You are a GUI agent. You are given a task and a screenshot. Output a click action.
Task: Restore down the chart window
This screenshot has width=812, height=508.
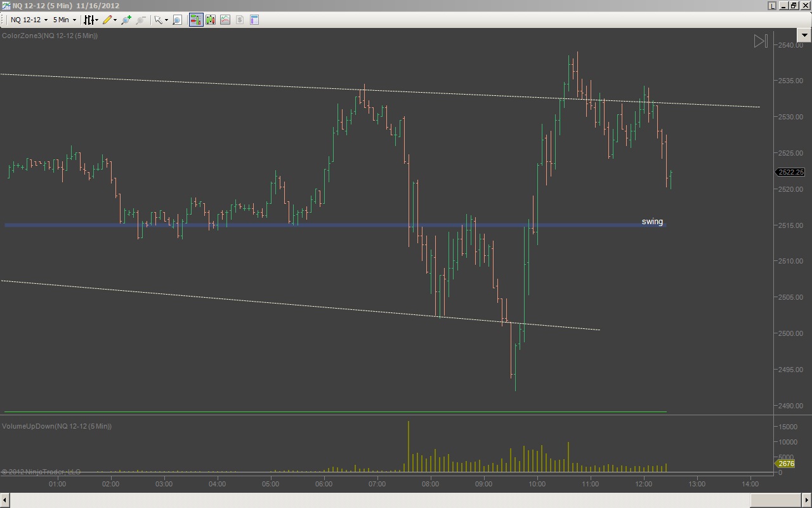point(793,6)
